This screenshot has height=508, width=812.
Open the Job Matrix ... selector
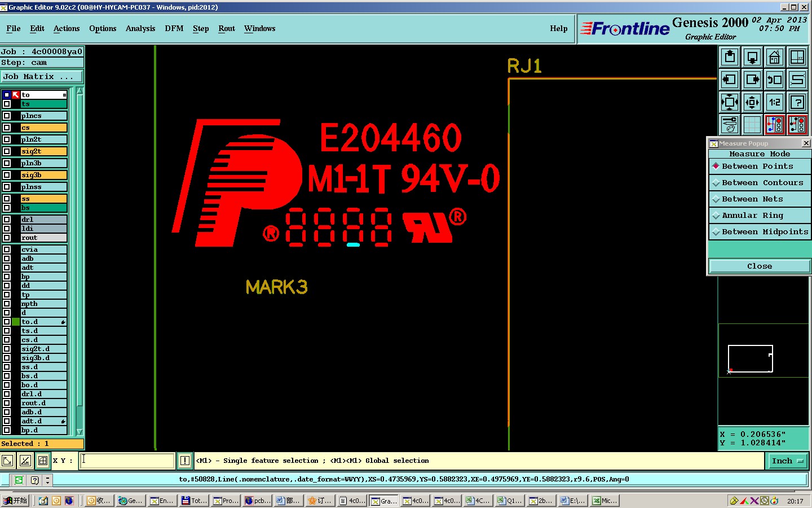pos(42,77)
